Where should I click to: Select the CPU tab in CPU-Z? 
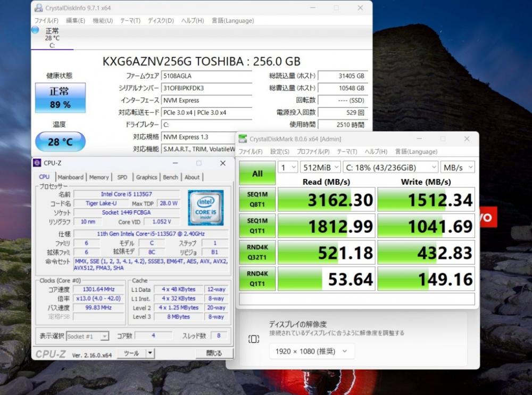[44, 177]
